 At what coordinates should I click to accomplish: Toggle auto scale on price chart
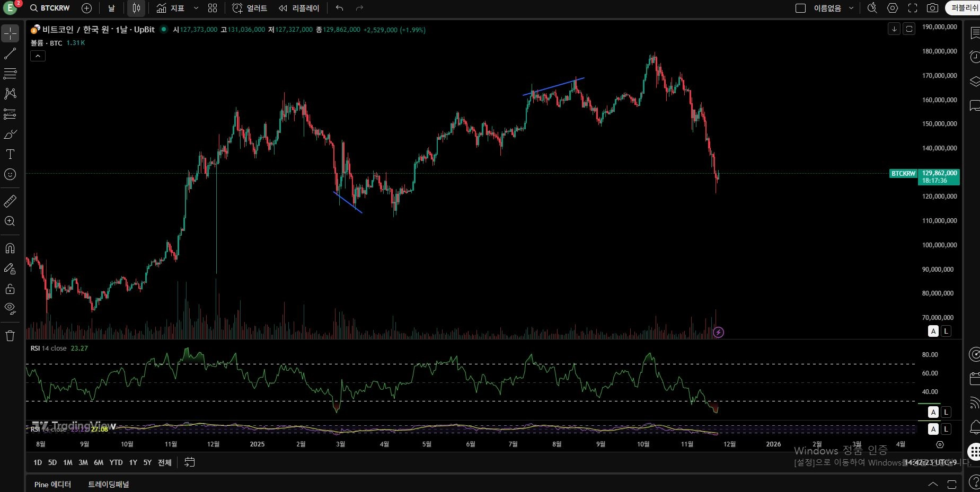pos(933,331)
